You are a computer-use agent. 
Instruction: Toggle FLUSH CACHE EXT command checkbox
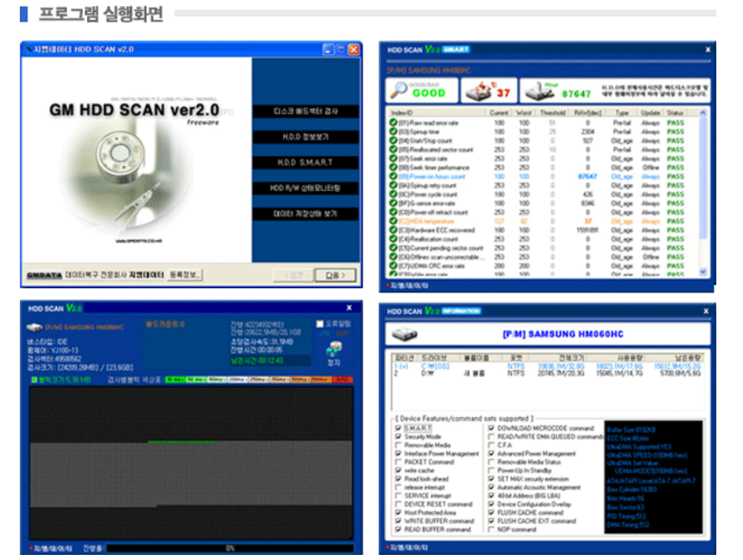click(492, 520)
